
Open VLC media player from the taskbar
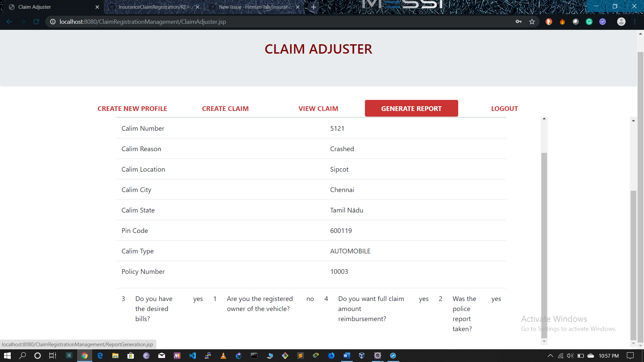(223, 355)
